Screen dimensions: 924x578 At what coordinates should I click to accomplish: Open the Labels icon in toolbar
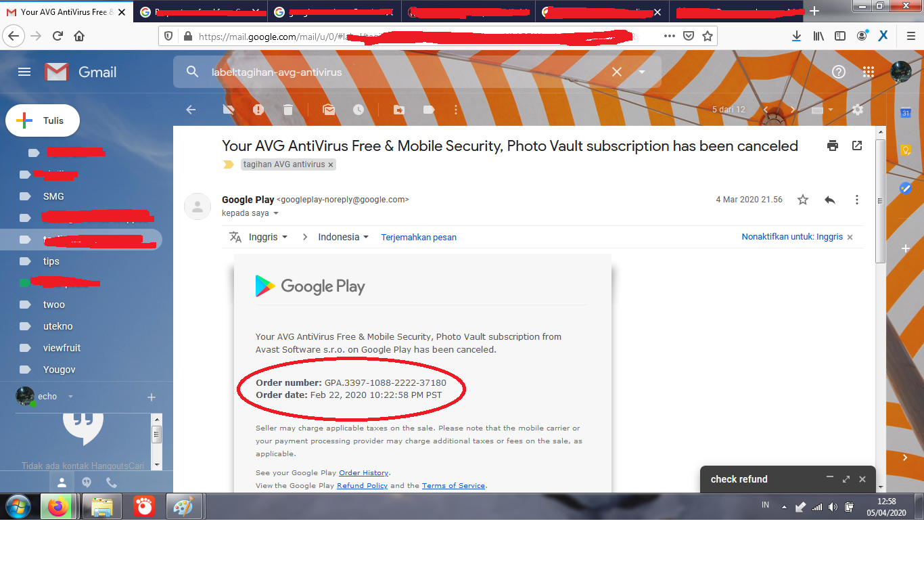pos(429,110)
